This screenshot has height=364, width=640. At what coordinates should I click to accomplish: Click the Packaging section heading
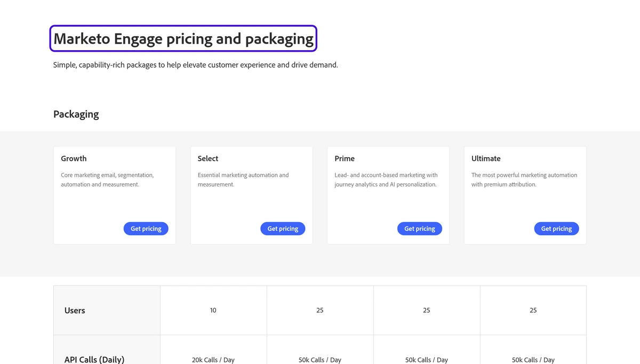click(76, 114)
